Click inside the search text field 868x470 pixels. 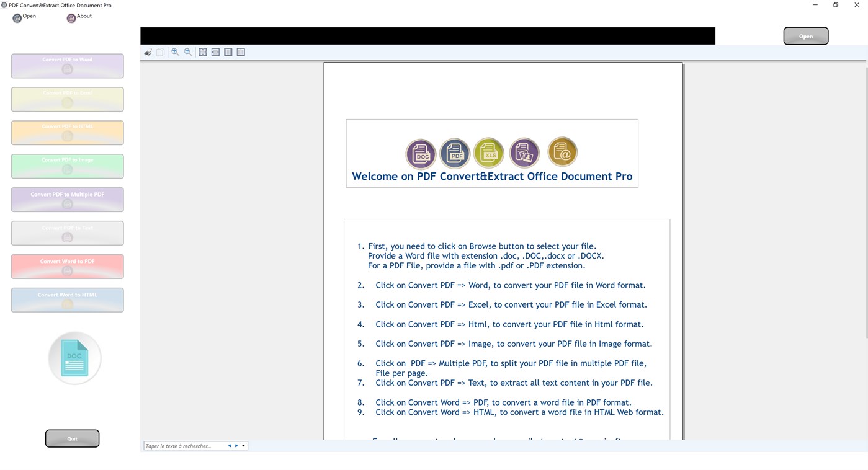tap(183, 445)
